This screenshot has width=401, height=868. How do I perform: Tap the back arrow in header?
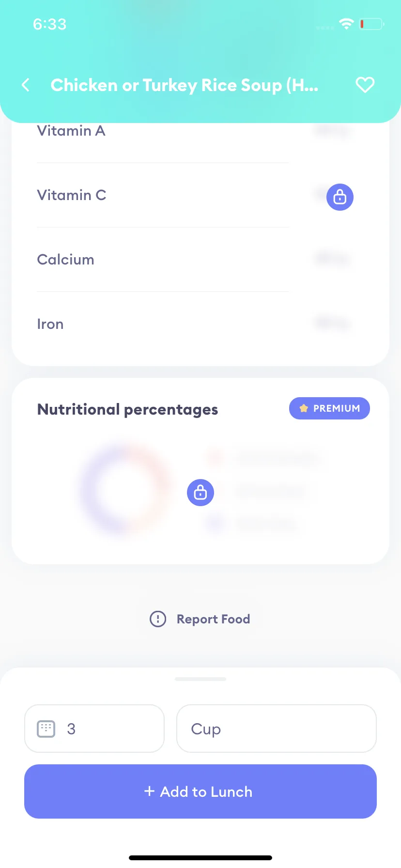coord(26,85)
